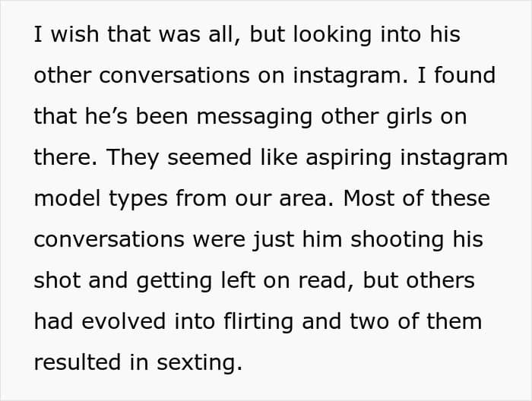
Task: Click the word "shooting" in the text
Action: click(x=397, y=240)
